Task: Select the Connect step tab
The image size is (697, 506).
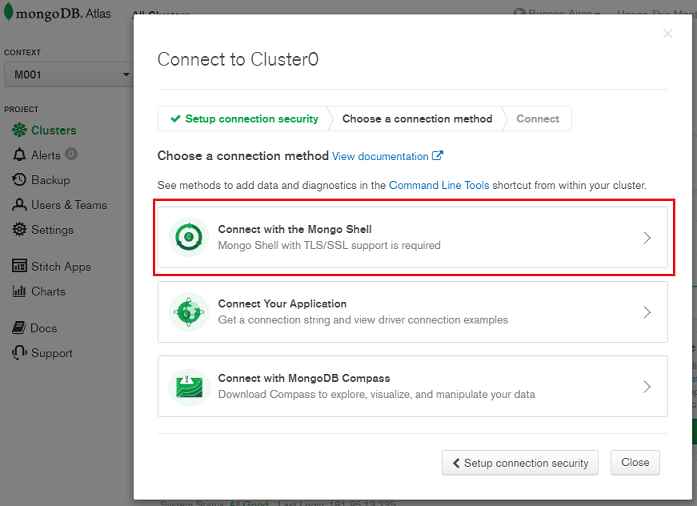Action: tap(537, 119)
